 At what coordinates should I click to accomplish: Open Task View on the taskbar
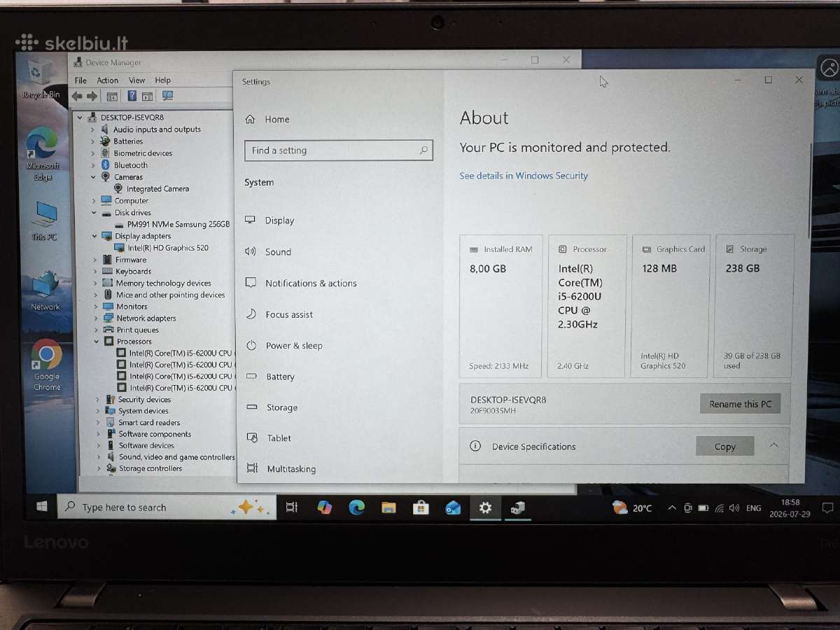292,507
